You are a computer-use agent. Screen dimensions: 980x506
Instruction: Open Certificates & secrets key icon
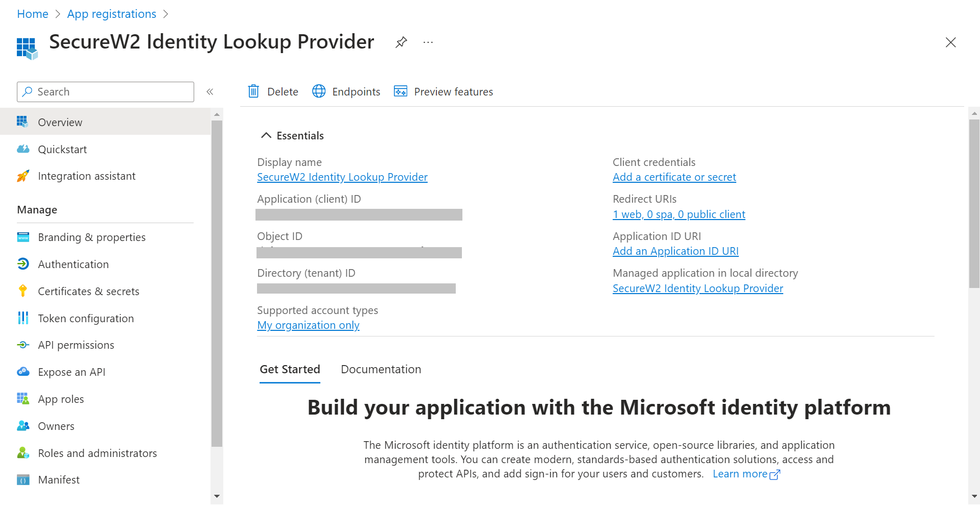click(23, 291)
